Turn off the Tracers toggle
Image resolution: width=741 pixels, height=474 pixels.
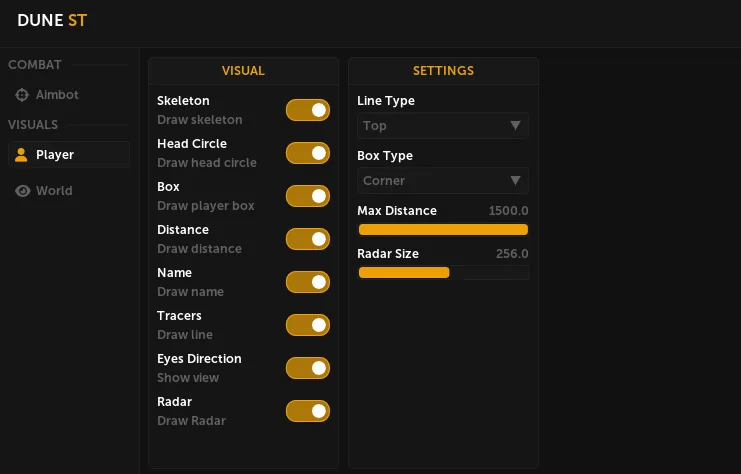pyautogui.click(x=308, y=325)
